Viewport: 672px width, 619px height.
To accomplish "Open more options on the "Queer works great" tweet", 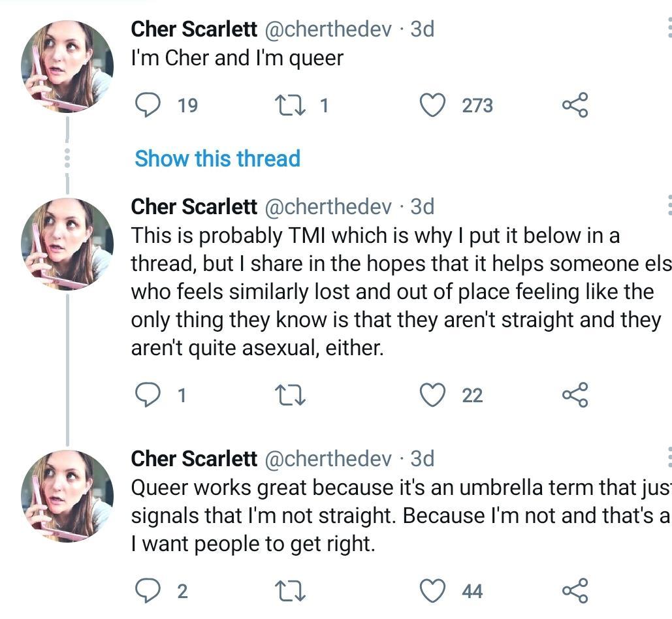I will (x=669, y=458).
